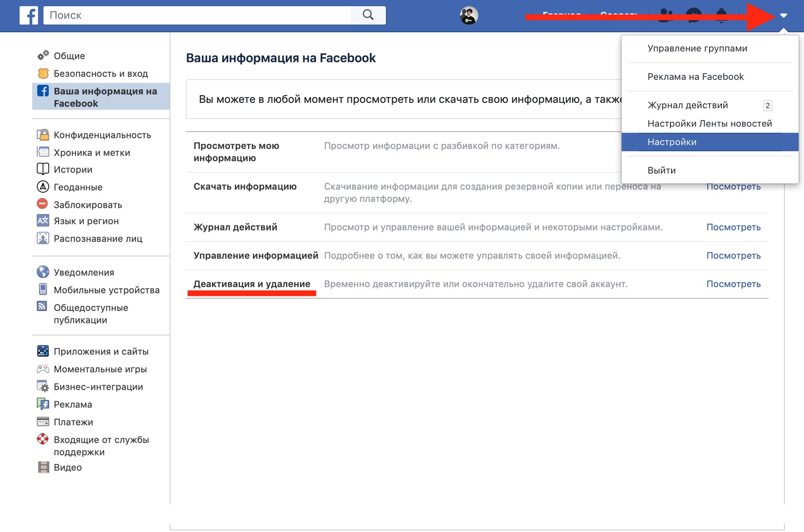Click Посмотреть link for Деактивация и удаление
This screenshot has height=532, width=804.
click(734, 284)
